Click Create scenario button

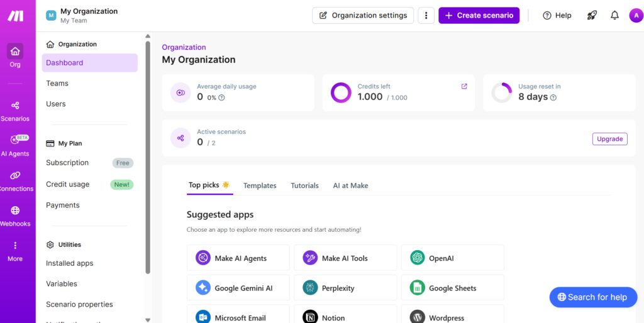tap(479, 16)
